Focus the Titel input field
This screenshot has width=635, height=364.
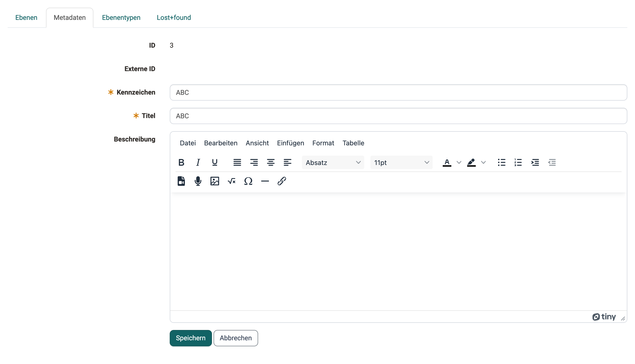click(398, 116)
